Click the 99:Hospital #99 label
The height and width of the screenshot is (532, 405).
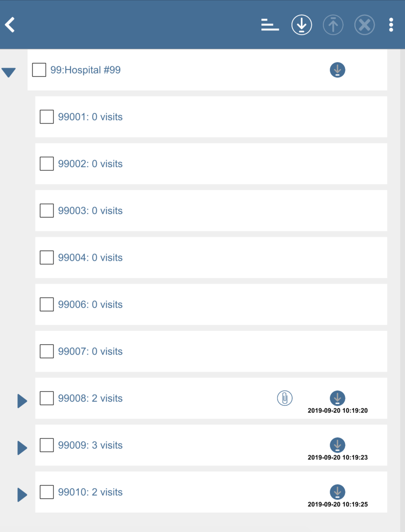[86, 70]
